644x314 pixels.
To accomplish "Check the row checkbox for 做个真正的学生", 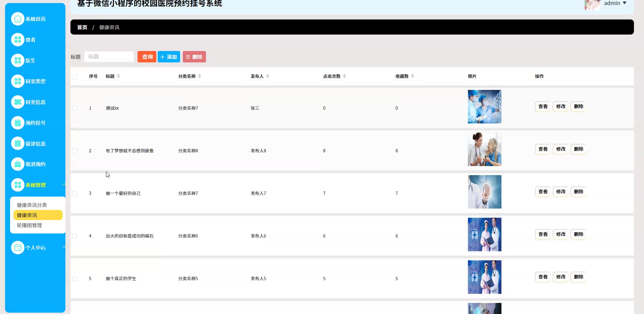I will point(74,279).
